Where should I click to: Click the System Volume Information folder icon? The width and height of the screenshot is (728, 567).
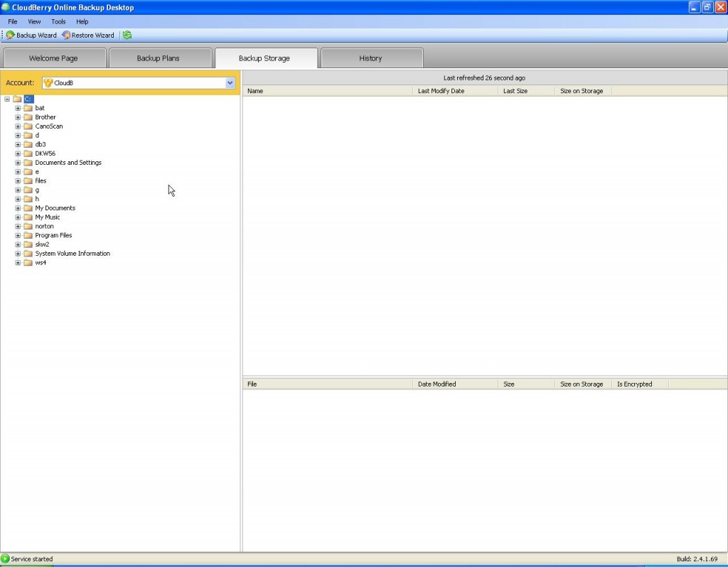28,254
